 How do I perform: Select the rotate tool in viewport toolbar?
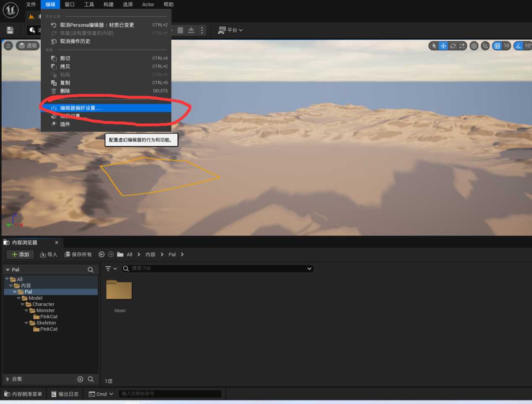pos(453,46)
